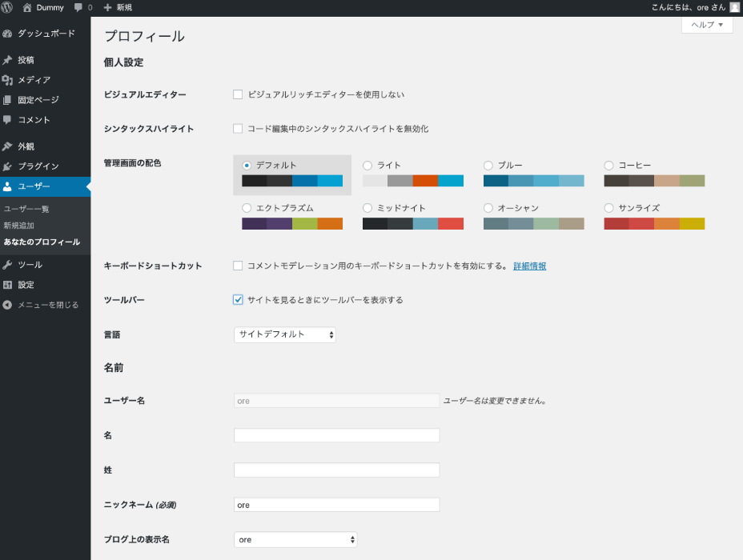
Task: Click the wrench icon beside ツール
Action: point(7,265)
